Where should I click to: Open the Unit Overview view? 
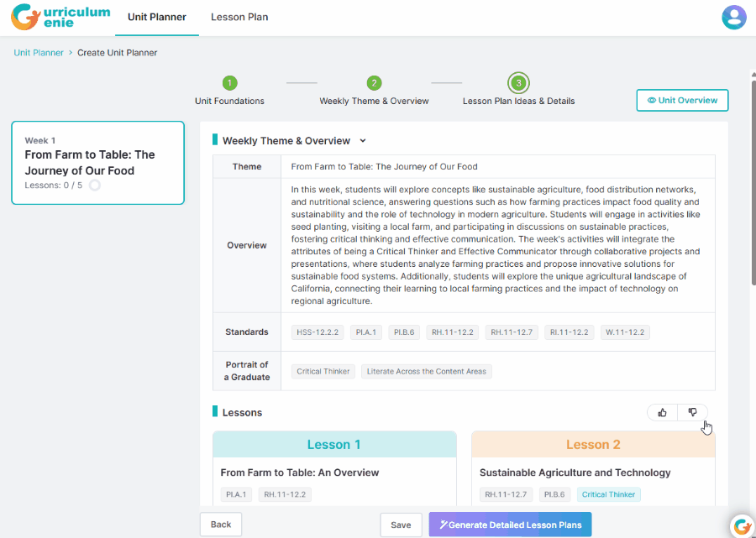pos(682,100)
